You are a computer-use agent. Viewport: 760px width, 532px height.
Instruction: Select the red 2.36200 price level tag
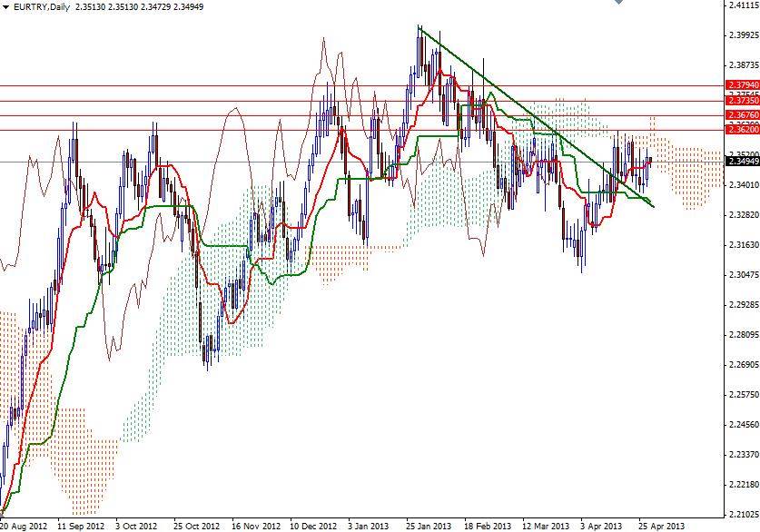tap(740, 128)
